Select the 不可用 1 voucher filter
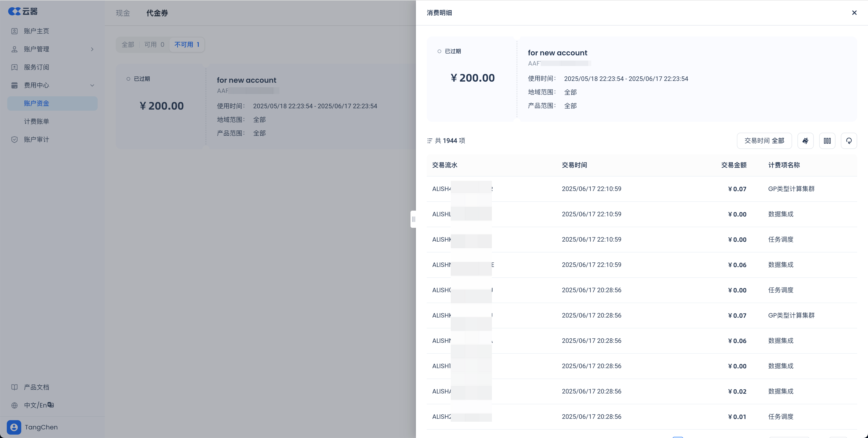 pyautogui.click(x=187, y=45)
